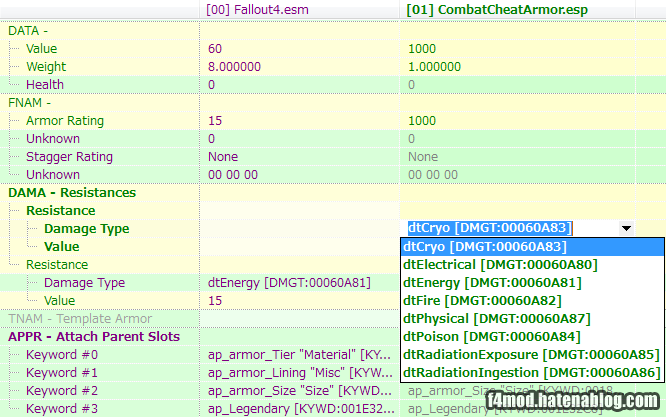Select the Armor Rating row label

tap(65, 121)
